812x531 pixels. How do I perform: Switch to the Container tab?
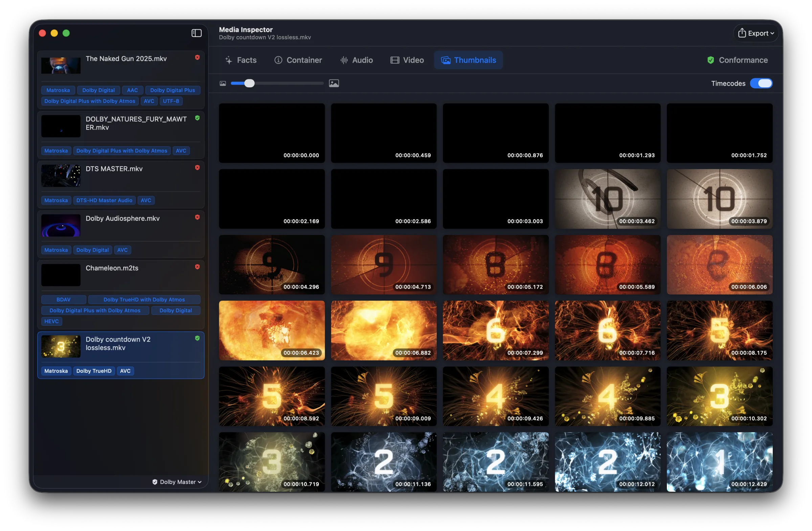pos(298,60)
